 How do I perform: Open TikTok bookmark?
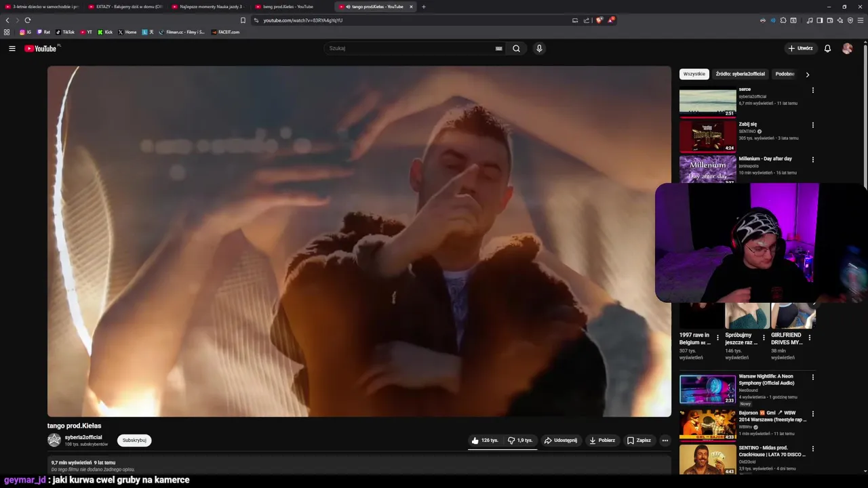(x=65, y=32)
